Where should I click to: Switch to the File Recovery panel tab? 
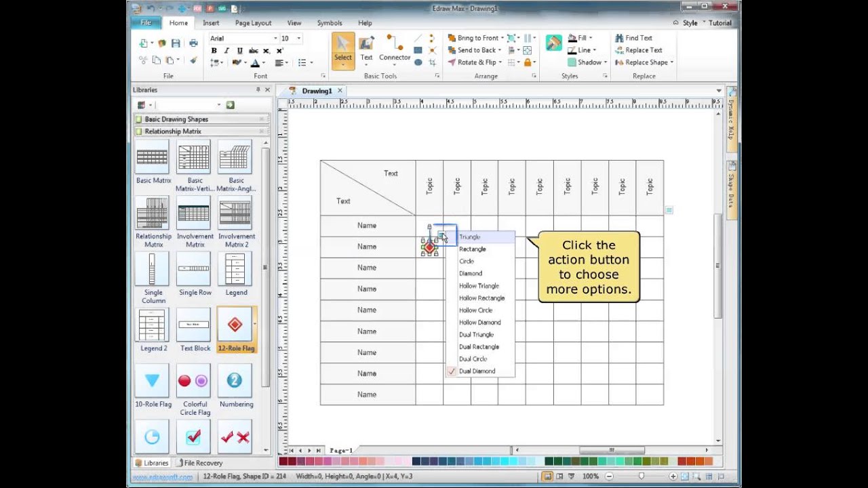pyautogui.click(x=199, y=463)
